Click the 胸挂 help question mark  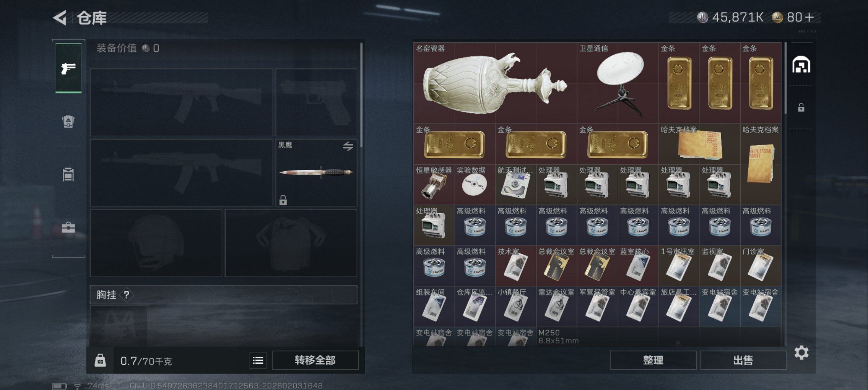(x=127, y=295)
